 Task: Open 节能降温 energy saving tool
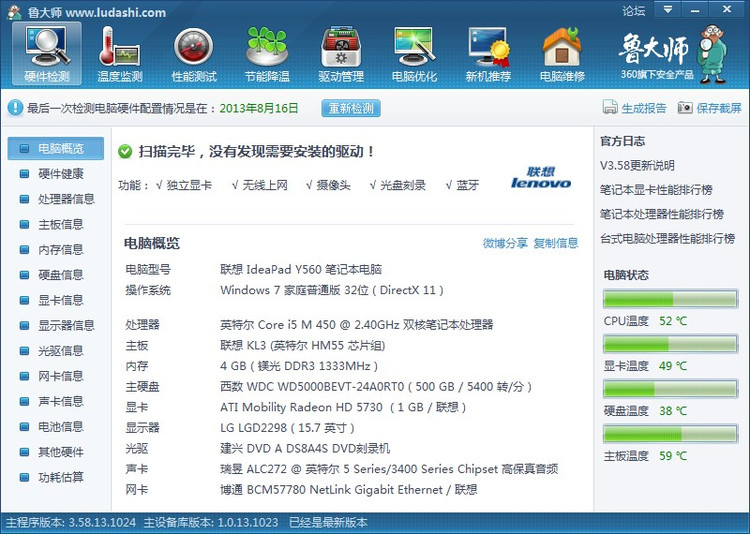click(x=267, y=54)
